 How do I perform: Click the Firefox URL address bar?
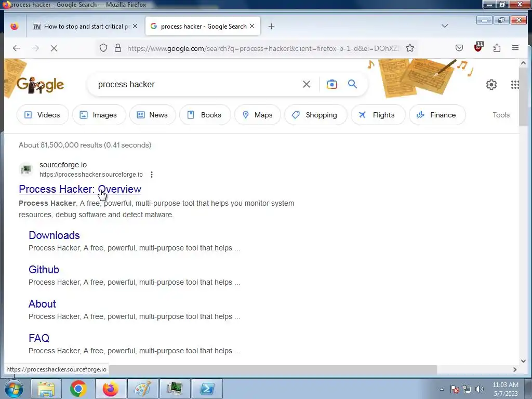pyautogui.click(x=263, y=48)
